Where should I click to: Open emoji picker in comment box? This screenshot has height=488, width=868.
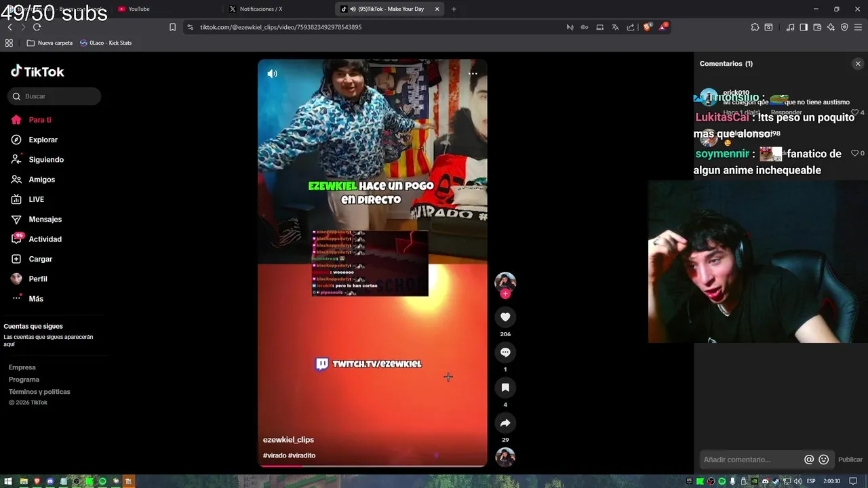pos(824,460)
